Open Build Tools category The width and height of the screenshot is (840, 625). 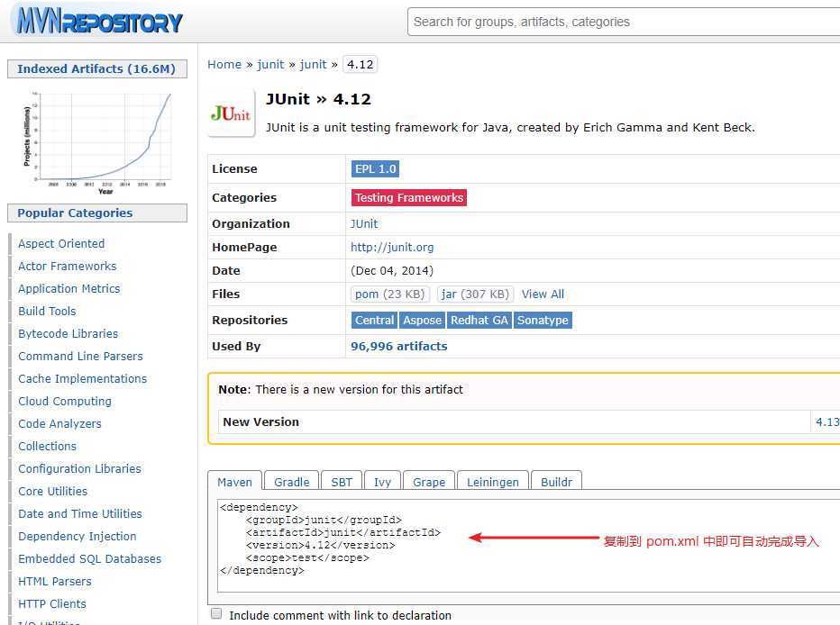coord(47,311)
